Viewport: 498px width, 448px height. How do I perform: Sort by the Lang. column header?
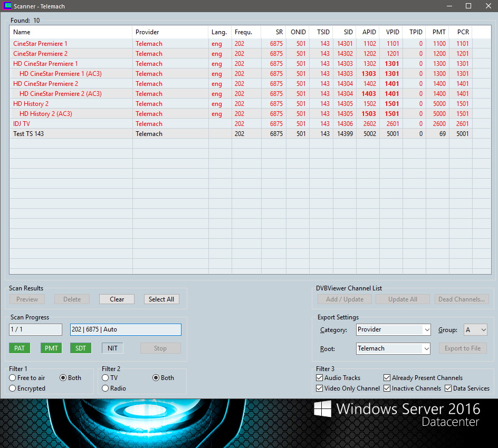coord(220,32)
